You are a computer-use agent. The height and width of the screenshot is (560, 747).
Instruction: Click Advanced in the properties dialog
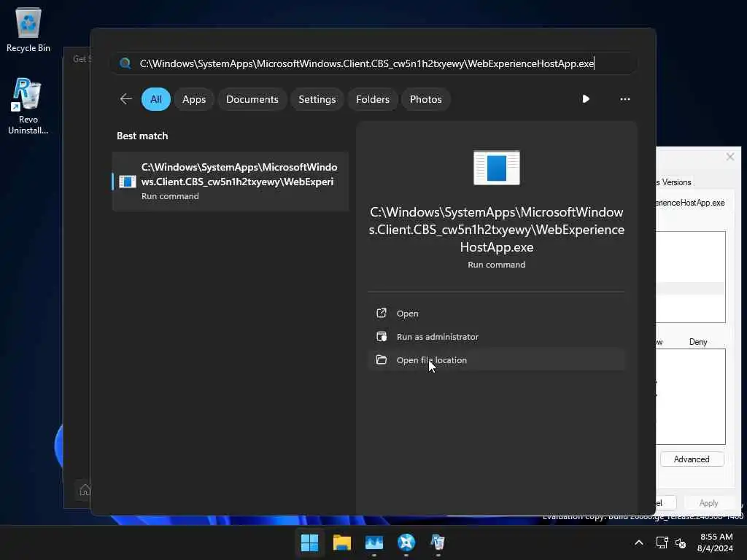(692, 459)
